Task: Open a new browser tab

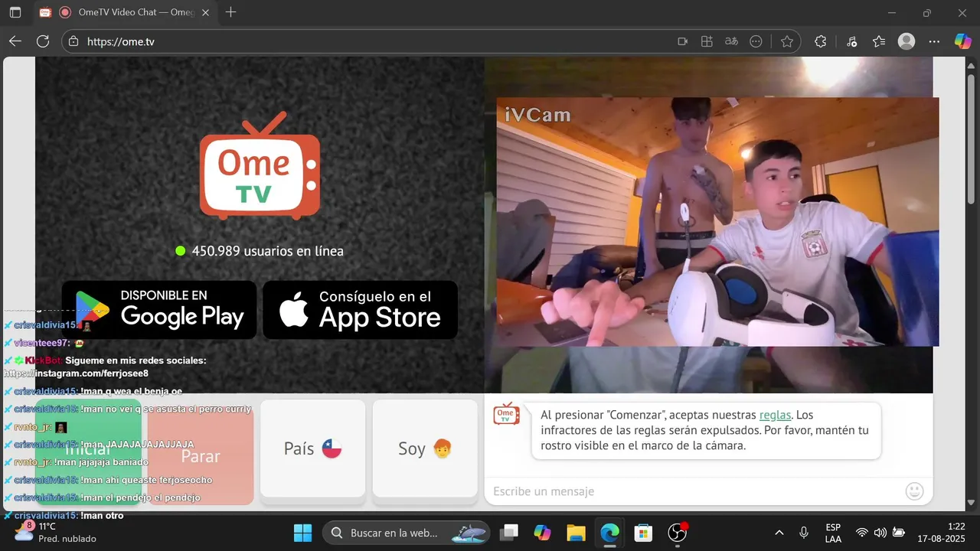Action: [x=230, y=12]
